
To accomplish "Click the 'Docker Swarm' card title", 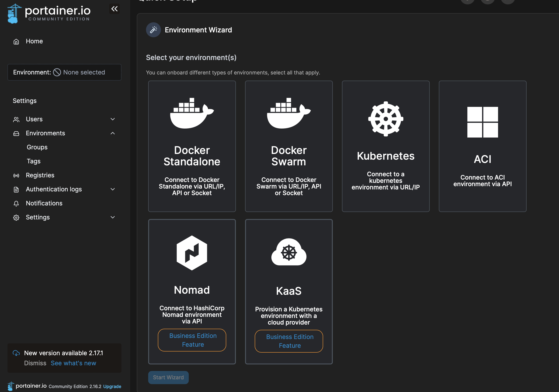I will pos(289,156).
